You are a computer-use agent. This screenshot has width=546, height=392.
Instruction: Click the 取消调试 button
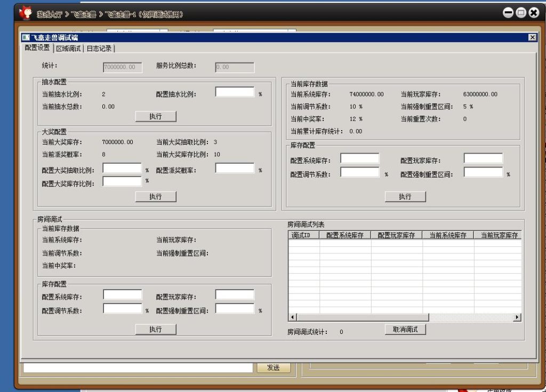[x=405, y=330]
